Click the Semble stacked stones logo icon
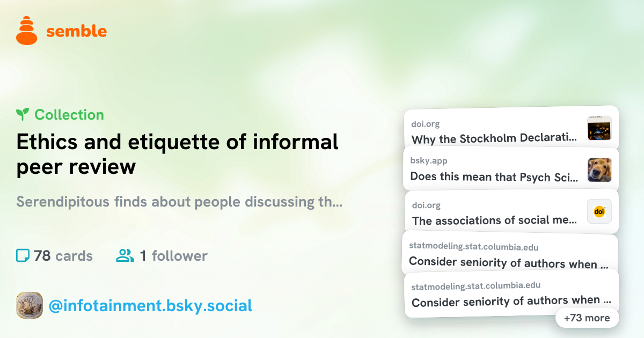Screen dimensions: 644x338 [x=27, y=31]
